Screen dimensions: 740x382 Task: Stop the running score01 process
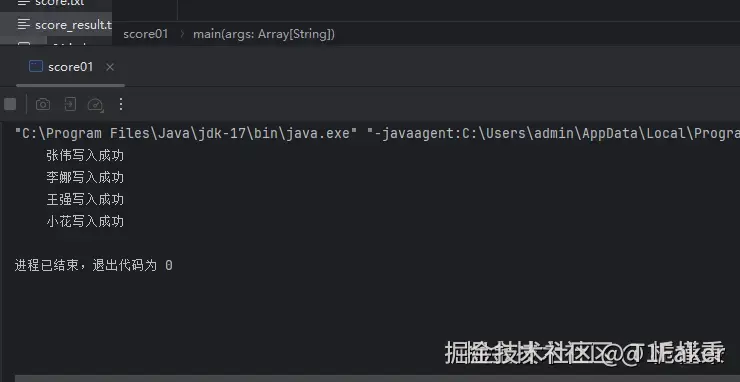(x=10, y=104)
